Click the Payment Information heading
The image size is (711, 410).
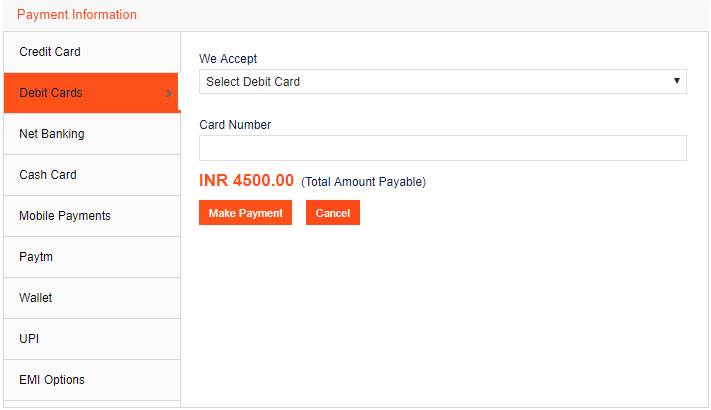(77, 15)
